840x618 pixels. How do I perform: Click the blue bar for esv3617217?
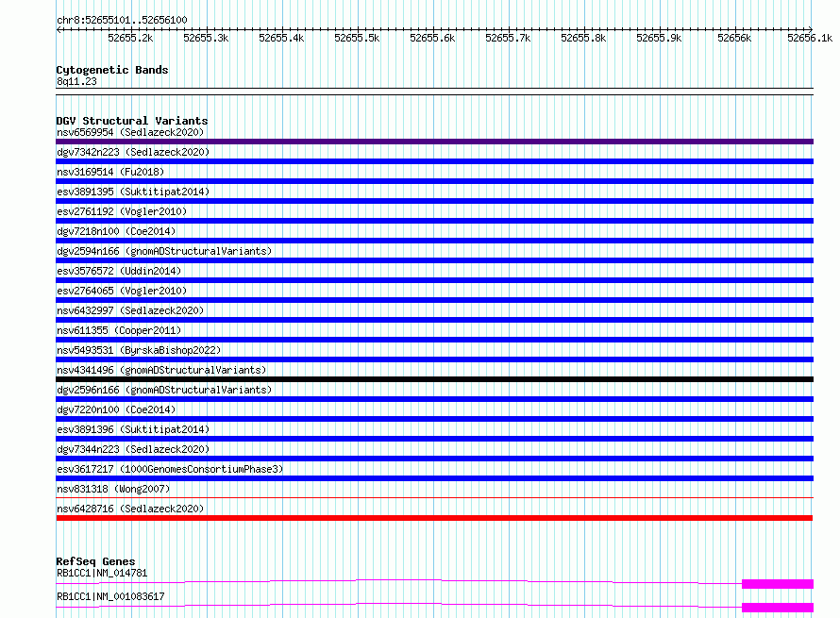pos(434,478)
